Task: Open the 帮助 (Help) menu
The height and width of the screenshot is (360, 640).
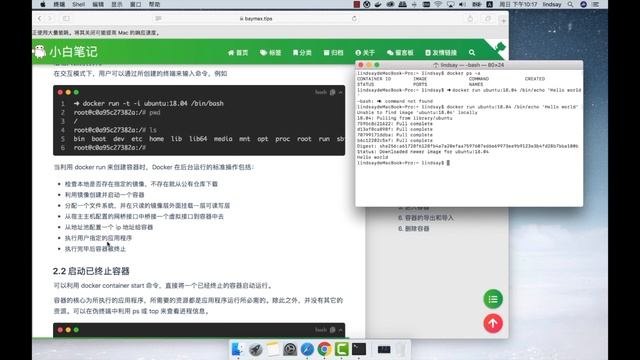Action: click(x=154, y=4)
